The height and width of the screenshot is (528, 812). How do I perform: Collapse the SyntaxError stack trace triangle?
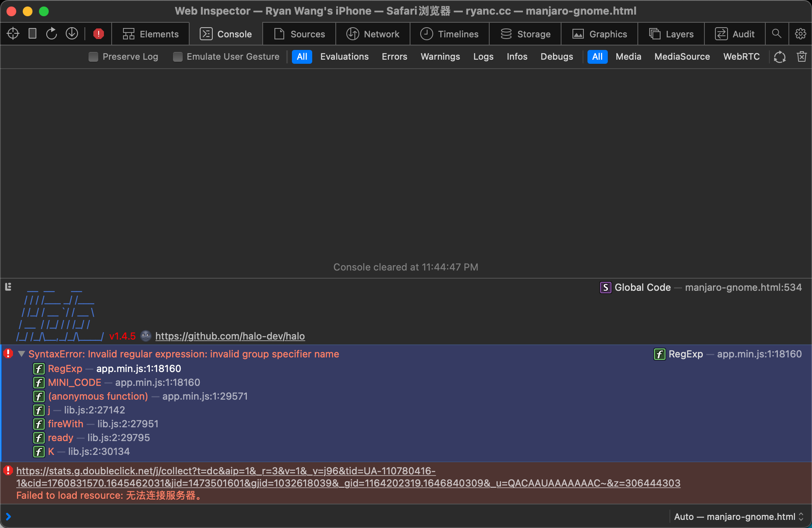click(x=22, y=354)
